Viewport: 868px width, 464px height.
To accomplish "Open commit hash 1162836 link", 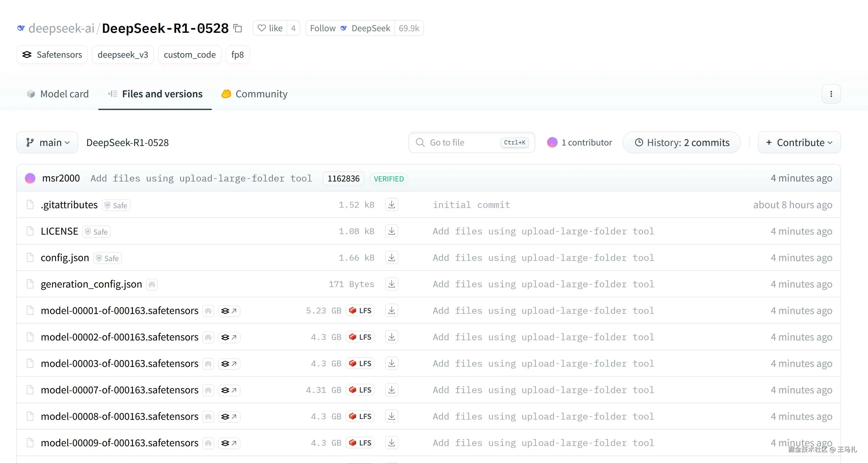I will (343, 179).
